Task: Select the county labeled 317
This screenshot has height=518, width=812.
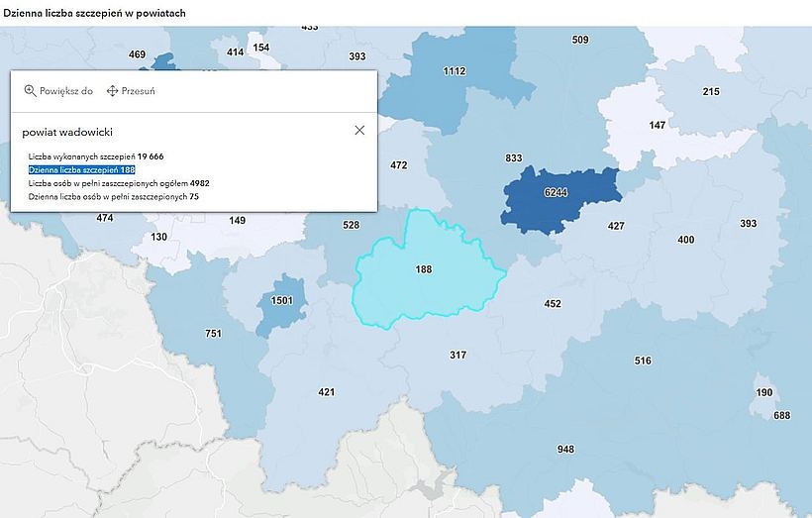Action: (457, 355)
